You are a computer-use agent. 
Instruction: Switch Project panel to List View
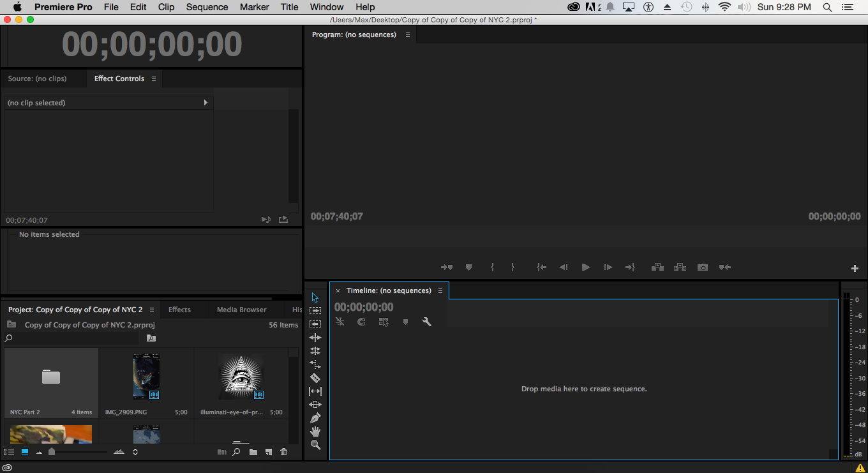pos(9,452)
